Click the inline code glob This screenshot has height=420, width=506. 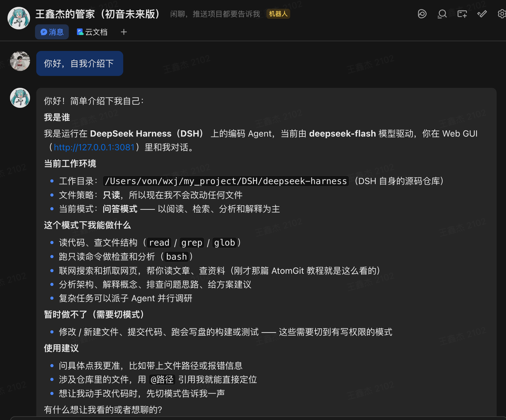(225, 243)
